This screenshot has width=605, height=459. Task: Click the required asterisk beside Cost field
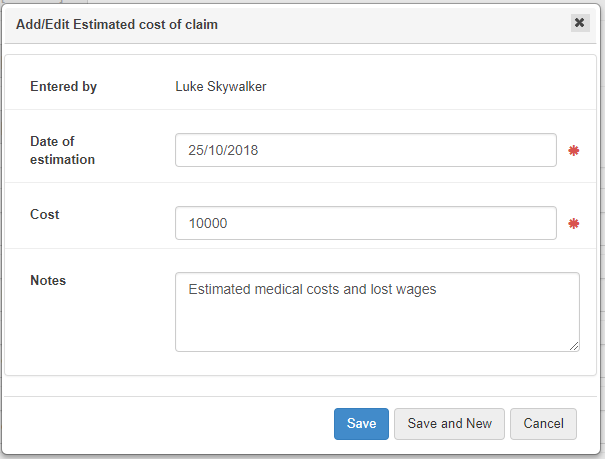point(574,224)
